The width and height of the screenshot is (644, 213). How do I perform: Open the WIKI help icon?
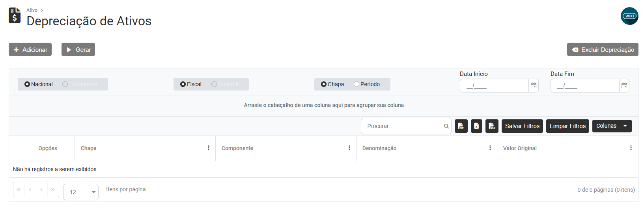629,16
